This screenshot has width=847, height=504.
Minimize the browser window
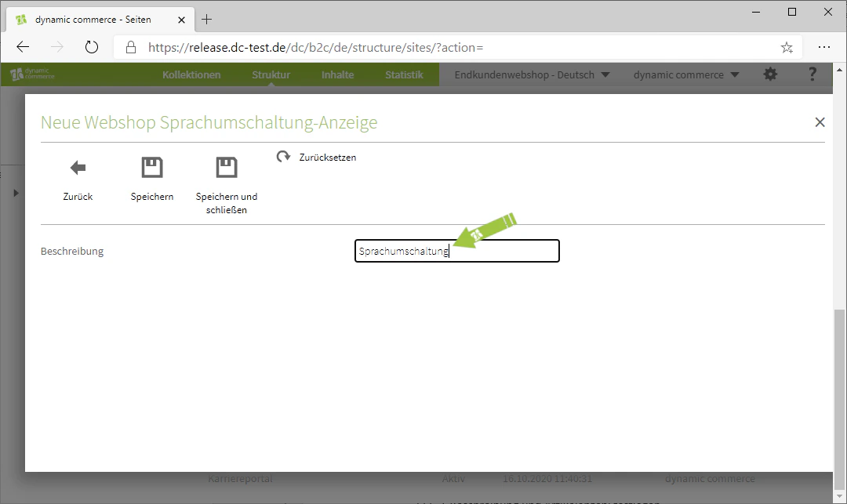coord(756,12)
